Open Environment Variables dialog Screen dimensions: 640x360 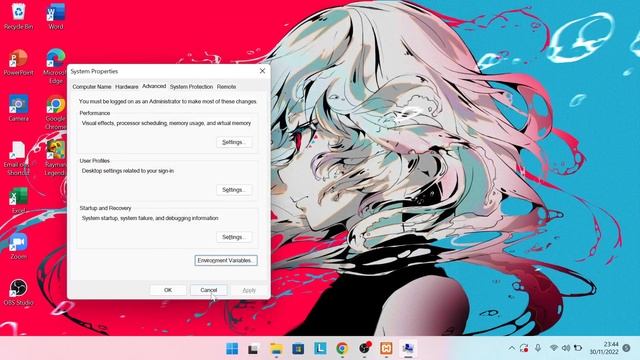tap(226, 260)
